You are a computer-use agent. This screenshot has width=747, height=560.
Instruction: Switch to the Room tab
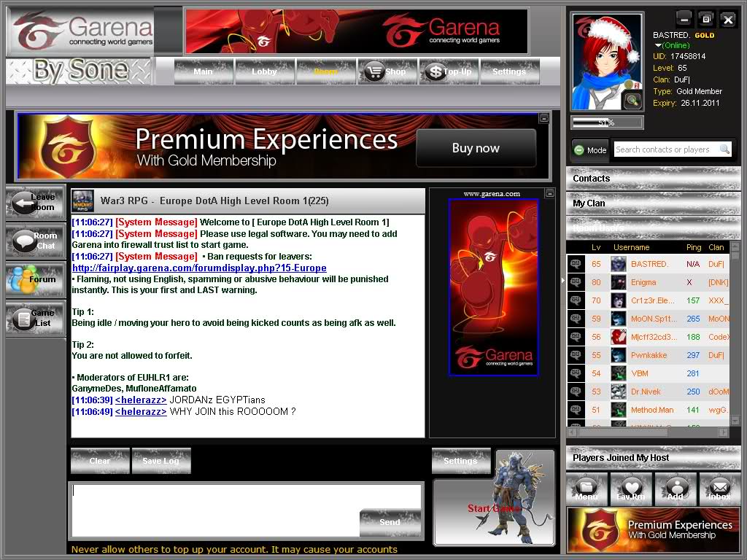pos(326,72)
